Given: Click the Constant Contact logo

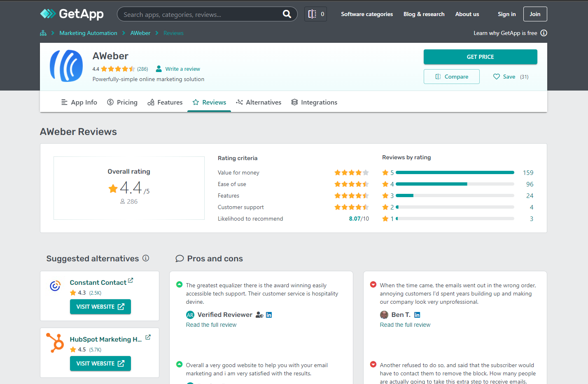Looking at the screenshot, I should tap(55, 285).
